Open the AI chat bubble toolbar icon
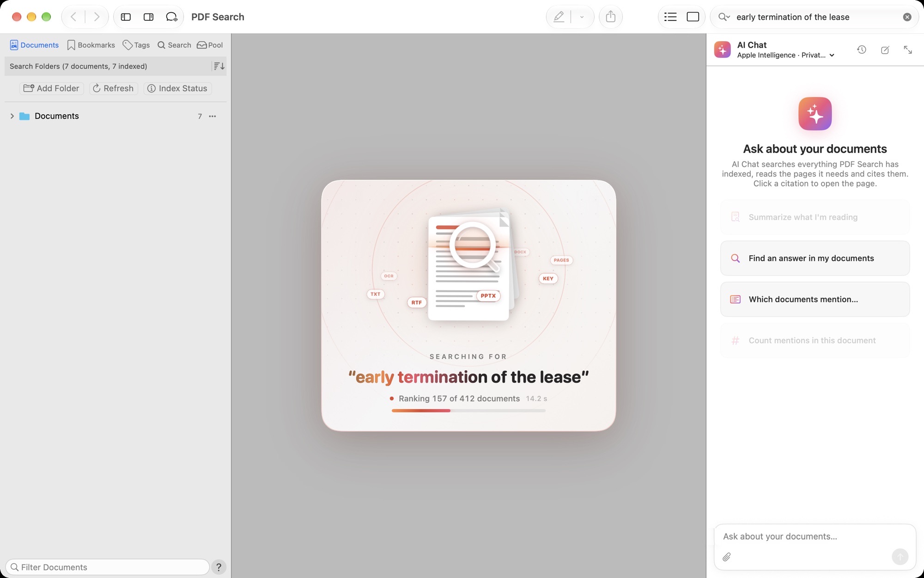The height and width of the screenshot is (578, 924). coord(172,17)
